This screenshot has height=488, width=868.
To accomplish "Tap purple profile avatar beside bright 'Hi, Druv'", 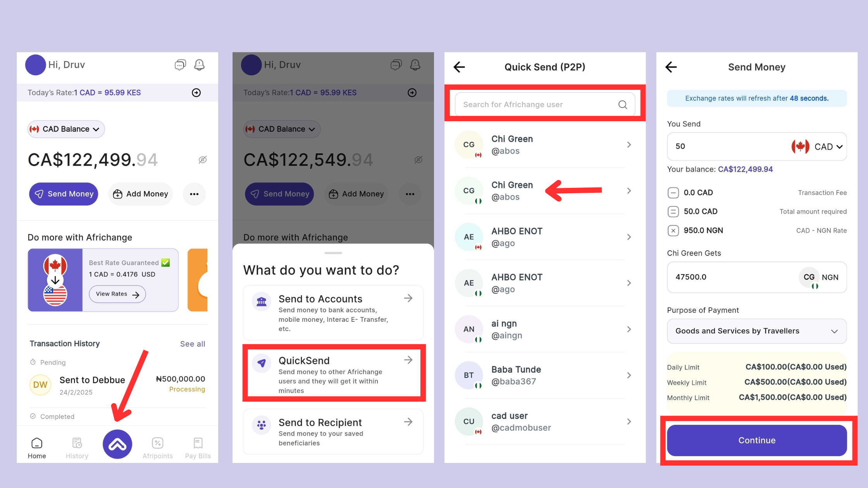I will [36, 65].
